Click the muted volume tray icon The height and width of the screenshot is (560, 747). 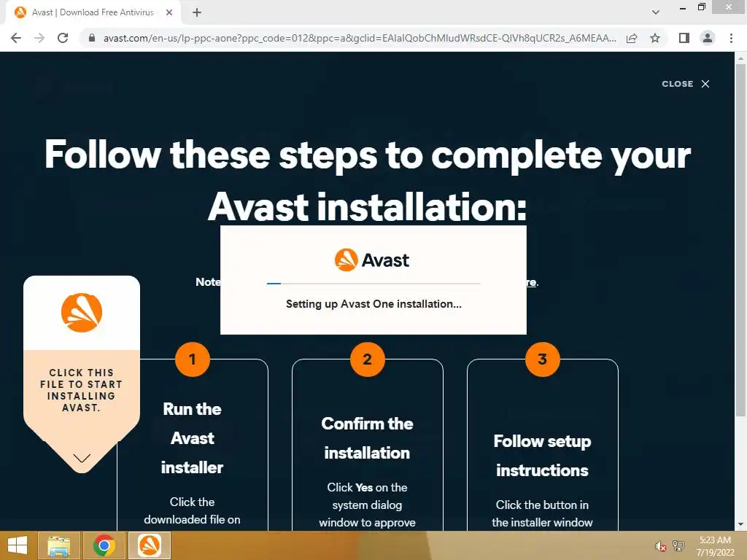659,546
